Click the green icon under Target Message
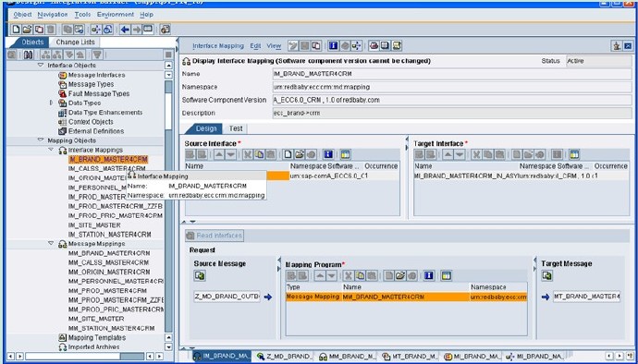 547,275
